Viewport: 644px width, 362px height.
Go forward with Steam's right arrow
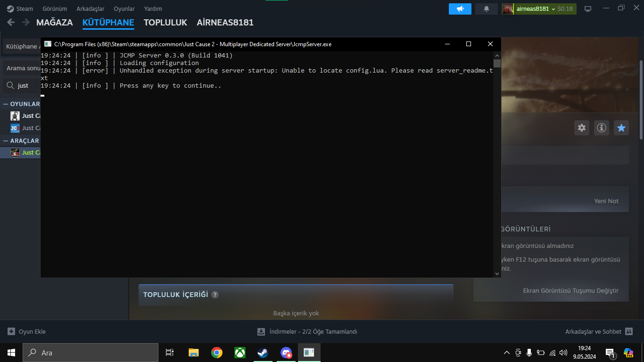pyautogui.click(x=25, y=22)
